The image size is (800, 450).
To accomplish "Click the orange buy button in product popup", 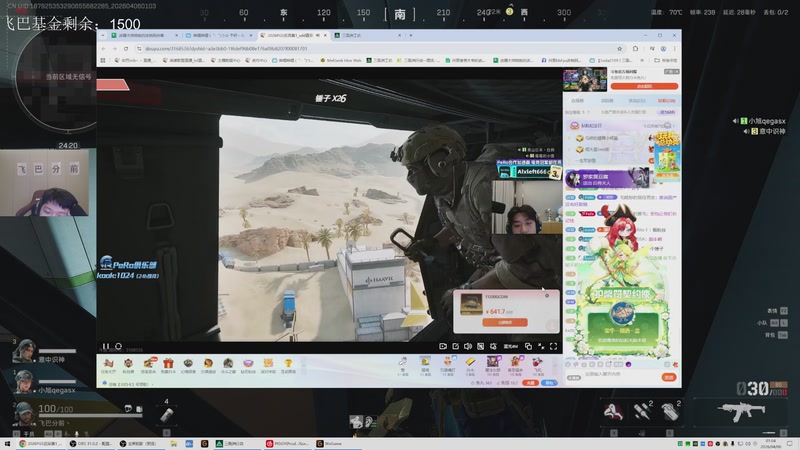I will 505,322.
